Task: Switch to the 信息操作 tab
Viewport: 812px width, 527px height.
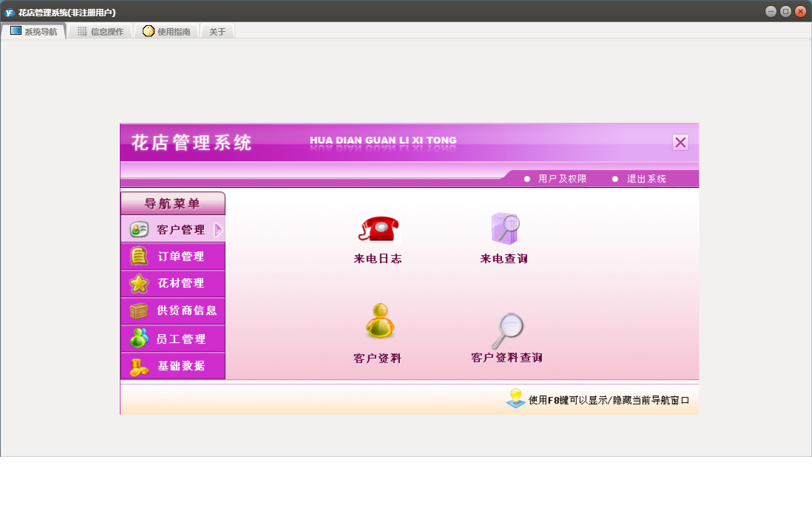Action: [100, 32]
